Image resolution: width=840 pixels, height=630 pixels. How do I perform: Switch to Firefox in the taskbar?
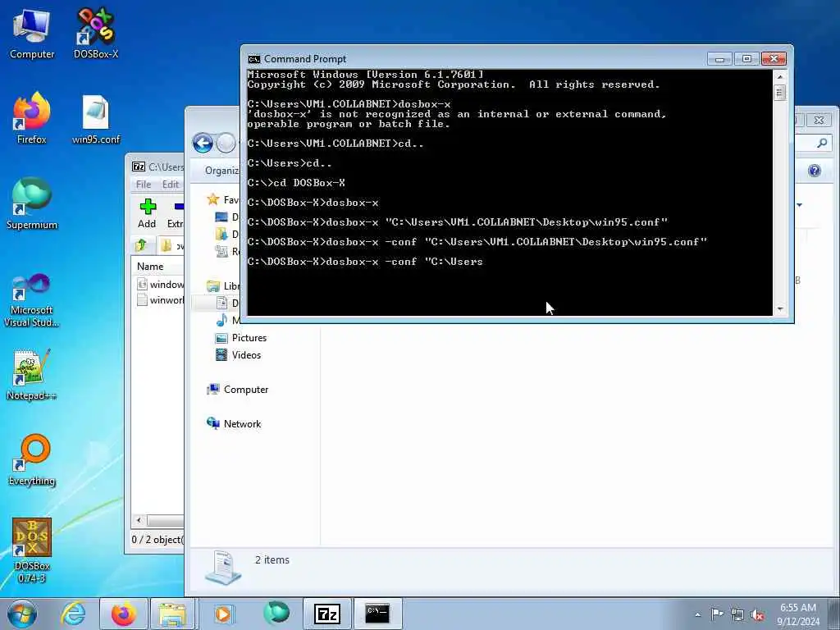pyautogui.click(x=124, y=614)
